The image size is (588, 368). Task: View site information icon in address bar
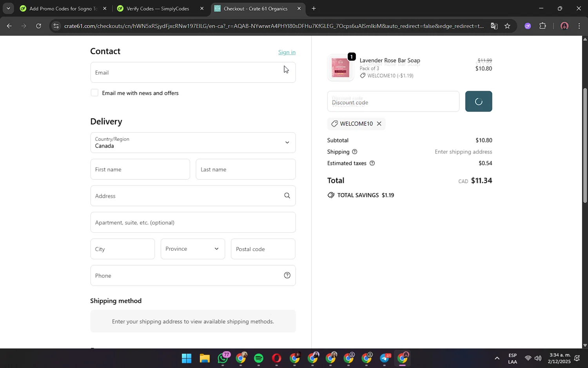pyautogui.click(x=56, y=26)
